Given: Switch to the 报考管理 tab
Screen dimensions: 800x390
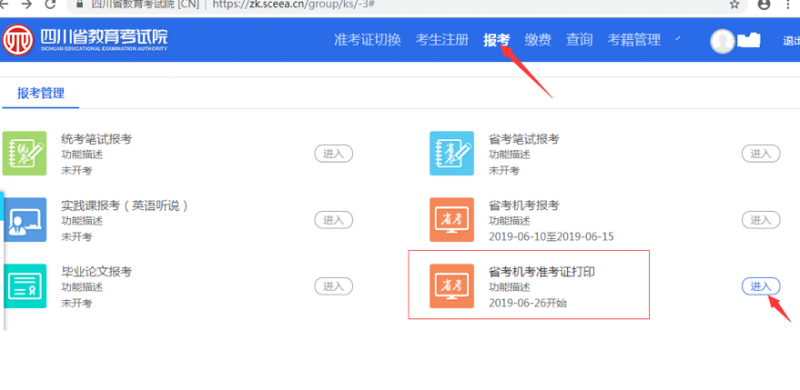Looking at the screenshot, I should [41, 93].
